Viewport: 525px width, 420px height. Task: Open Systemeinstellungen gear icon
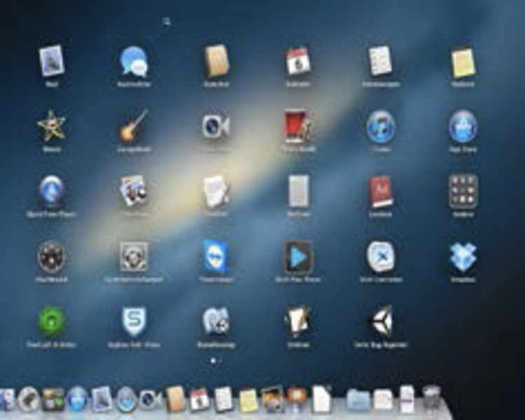click(134, 257)
